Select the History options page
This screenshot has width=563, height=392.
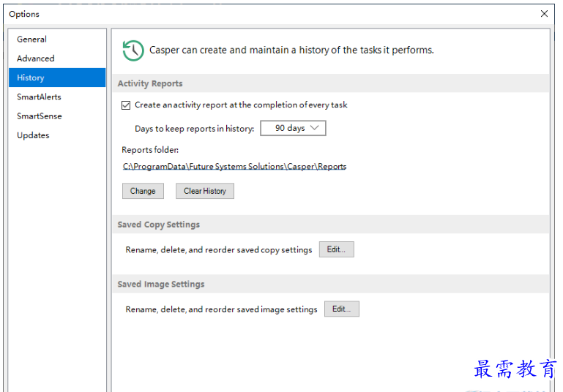pos(57,78)
